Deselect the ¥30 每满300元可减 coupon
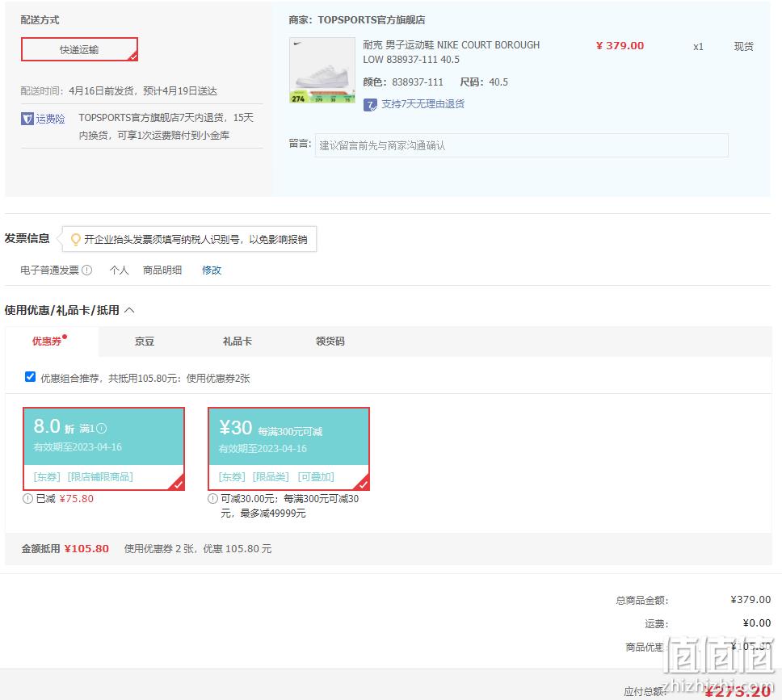This screenshot has height=700, width=782. [288, 449]
